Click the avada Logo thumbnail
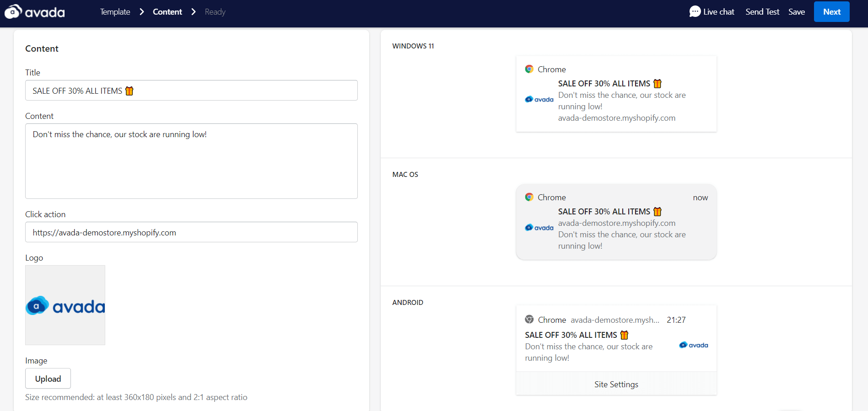This screenshot has height=411, width=868. (65, 305)
